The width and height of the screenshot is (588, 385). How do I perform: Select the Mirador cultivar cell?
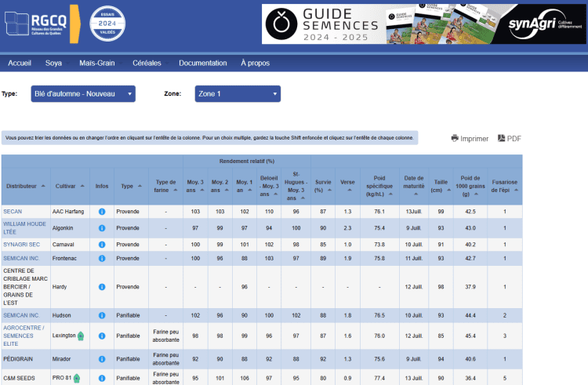(70, 359)
